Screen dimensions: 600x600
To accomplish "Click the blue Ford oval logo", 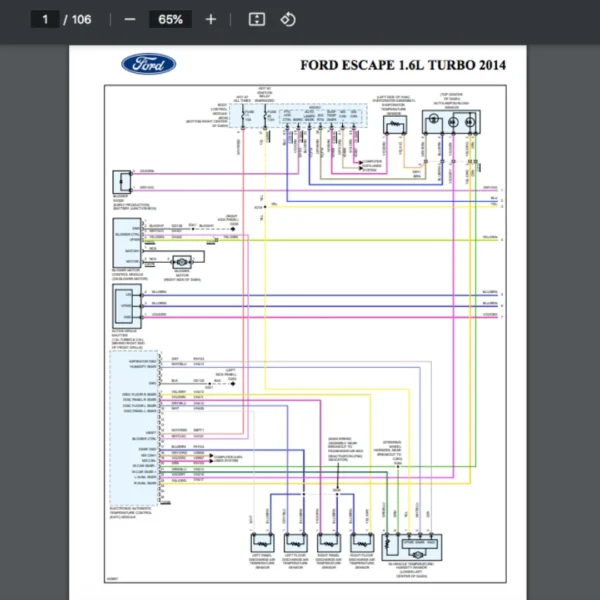I will (148, 64).
